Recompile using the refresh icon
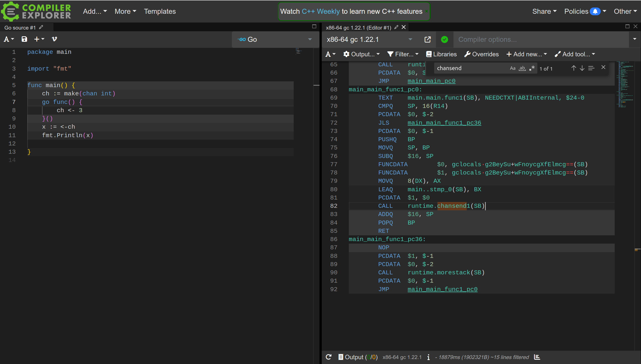The height and width of the screenshot is (364, 641). point(329,357)
